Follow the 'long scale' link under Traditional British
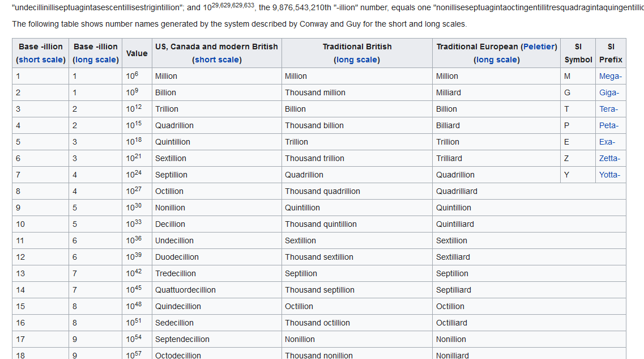 [x=357, y=60]
